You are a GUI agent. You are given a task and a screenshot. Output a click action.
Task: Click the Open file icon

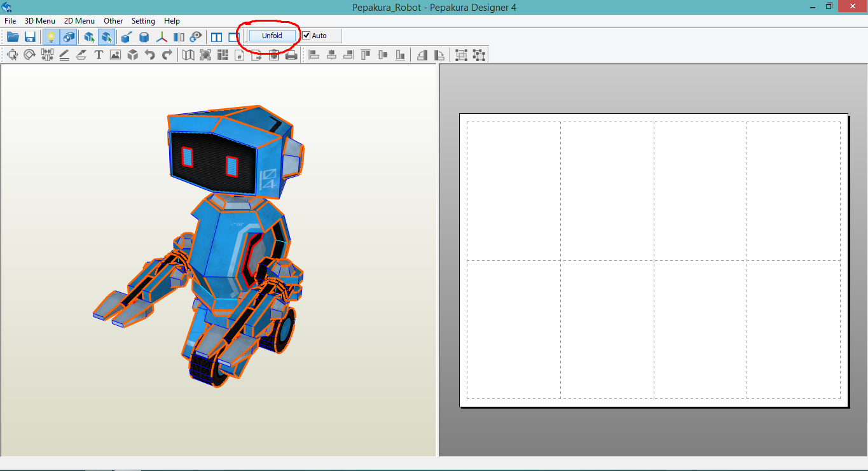[x=13, y=36]
